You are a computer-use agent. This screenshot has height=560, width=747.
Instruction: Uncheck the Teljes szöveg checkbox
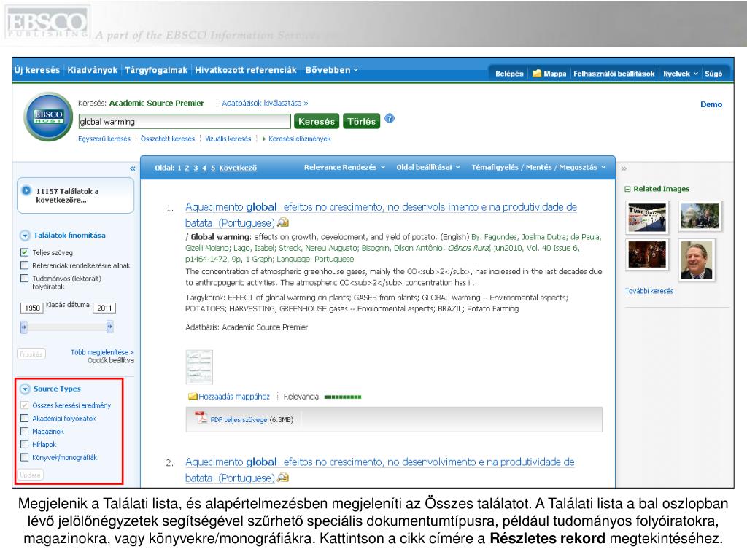24,252
